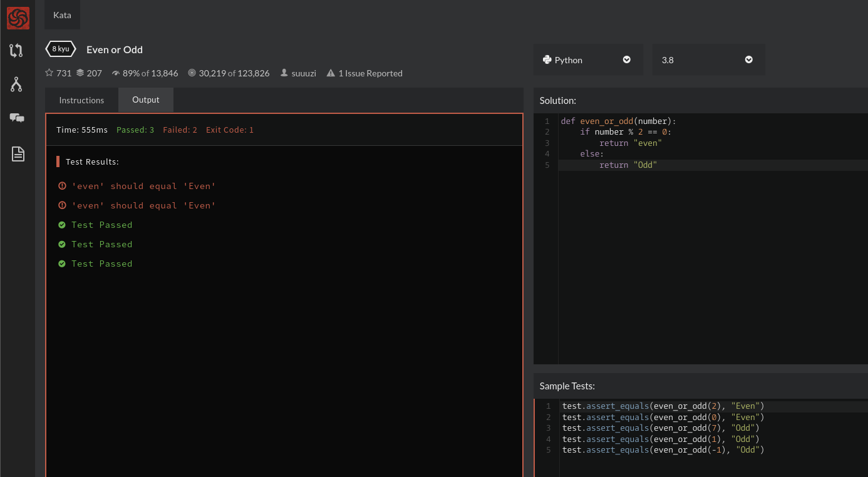Click the star icon beside 731
This screenshot has width=868, height=477.
tap(49, 73)
